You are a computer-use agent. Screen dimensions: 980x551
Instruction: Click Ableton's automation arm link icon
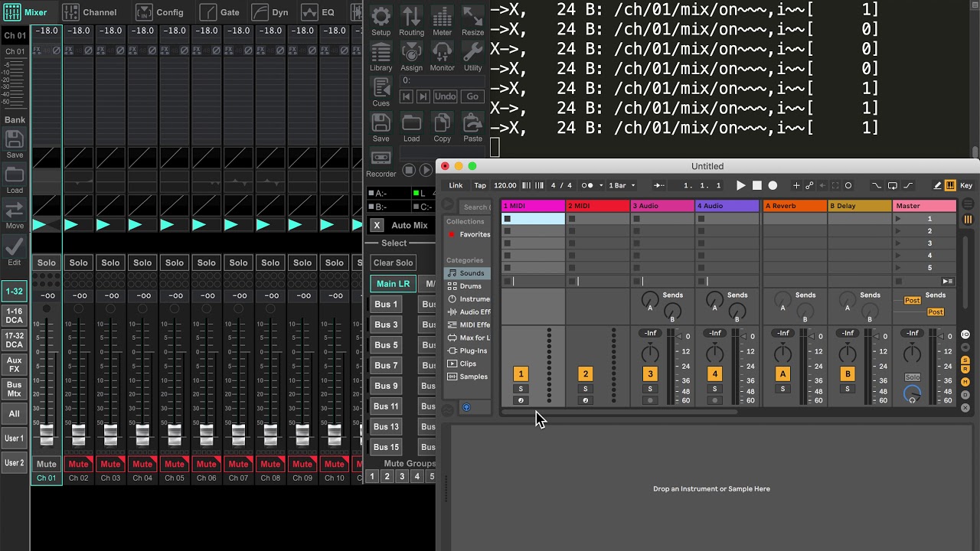pyautogui.click(x=809, y=185)
